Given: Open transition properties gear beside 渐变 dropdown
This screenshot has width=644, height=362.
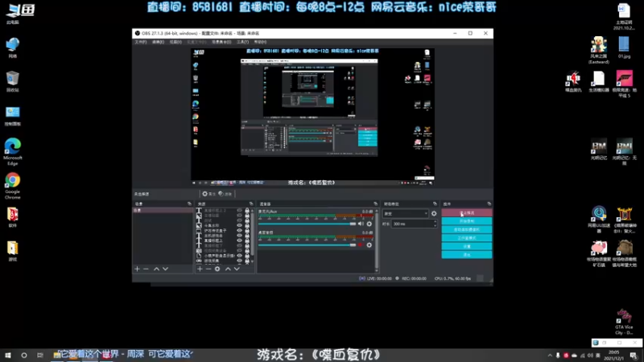Looking at the screenshot, I should tap(434, 213).
